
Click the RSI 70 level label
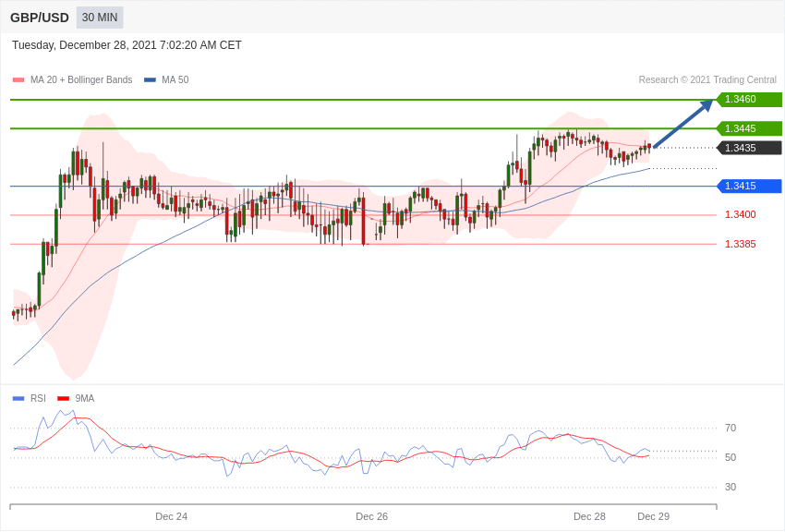[731, 429]
